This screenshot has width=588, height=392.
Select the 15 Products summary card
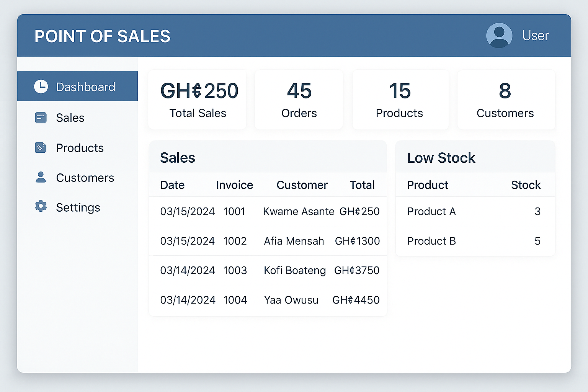(x=400, y=100)
